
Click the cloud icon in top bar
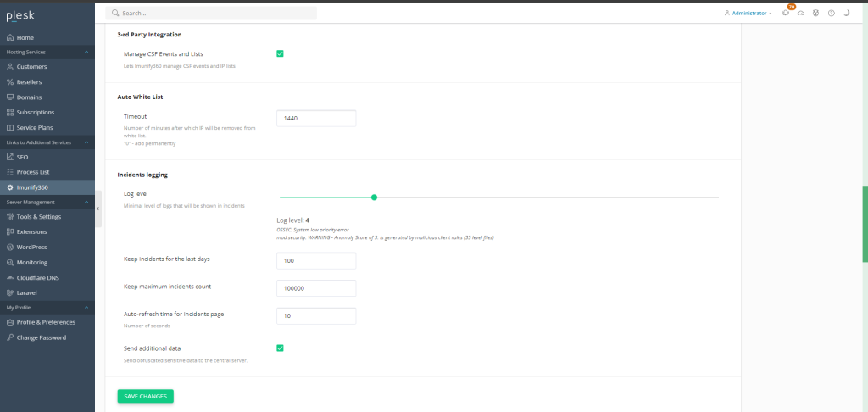(801, 14)
